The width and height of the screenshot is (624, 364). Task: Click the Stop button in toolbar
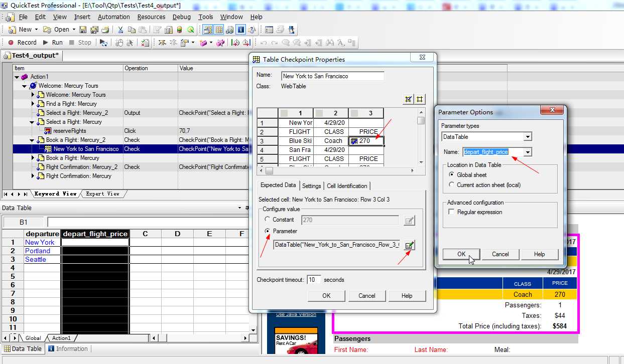pos(80,43)
